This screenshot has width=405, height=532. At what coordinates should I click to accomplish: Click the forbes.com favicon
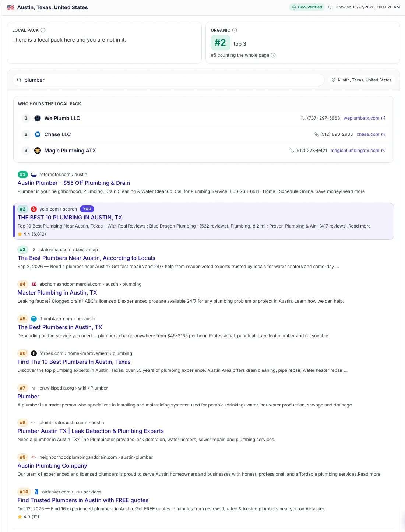coord(34,353)
